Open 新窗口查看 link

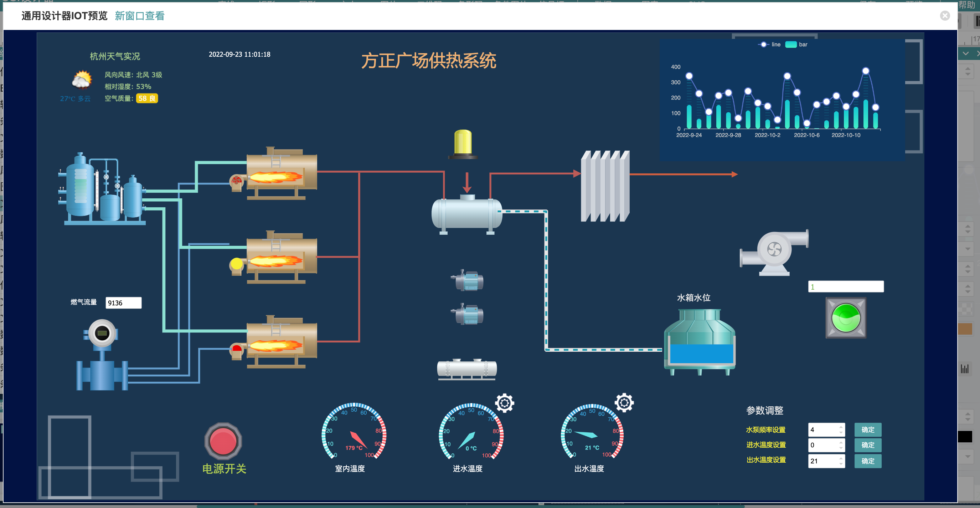pos(140,16)
